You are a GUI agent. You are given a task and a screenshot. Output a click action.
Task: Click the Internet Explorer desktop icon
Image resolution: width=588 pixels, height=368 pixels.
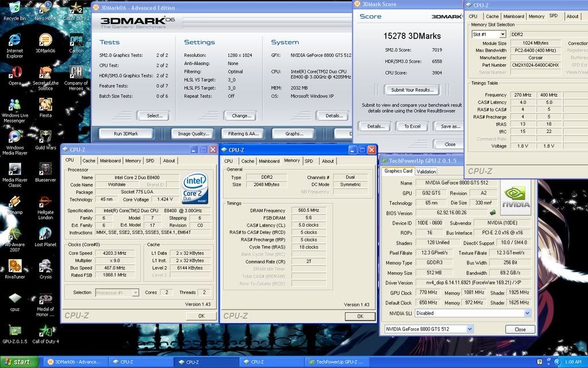[x=14, y=40]
